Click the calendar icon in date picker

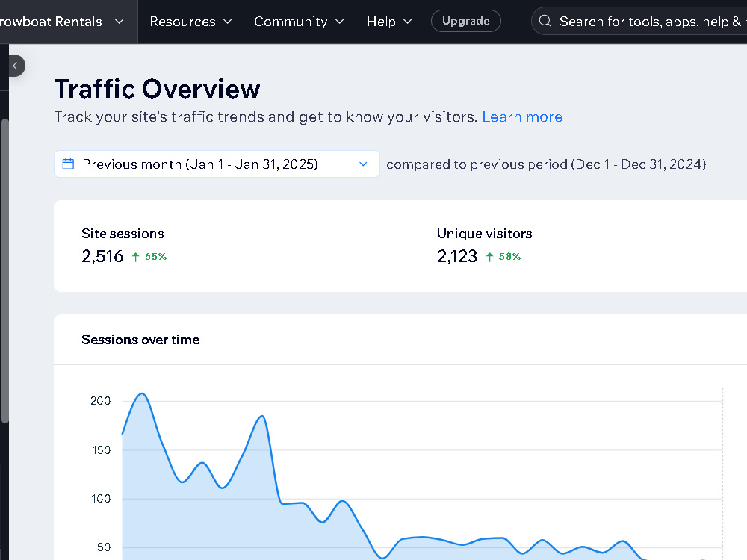pyautogui.click(x=68, y=164)
